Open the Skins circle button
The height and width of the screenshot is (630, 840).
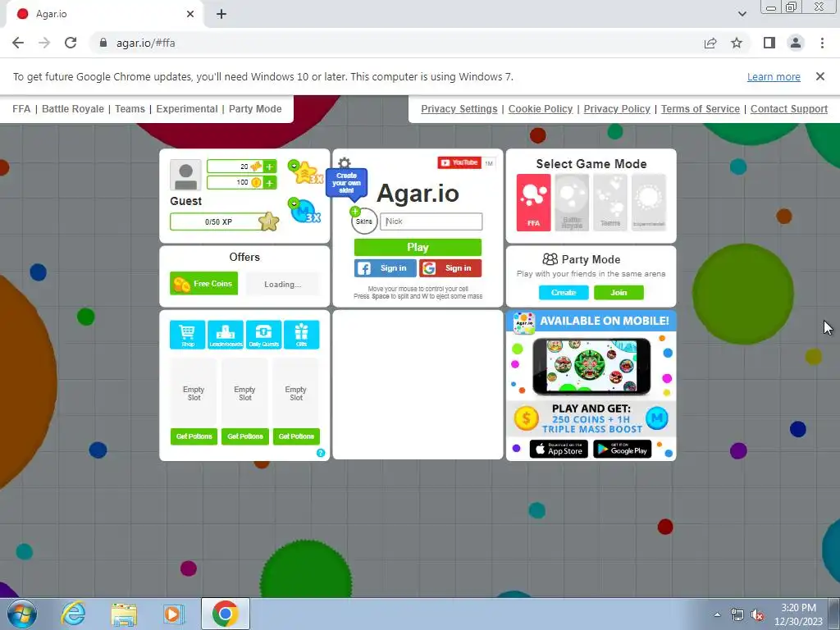click(x=364, y=221)
